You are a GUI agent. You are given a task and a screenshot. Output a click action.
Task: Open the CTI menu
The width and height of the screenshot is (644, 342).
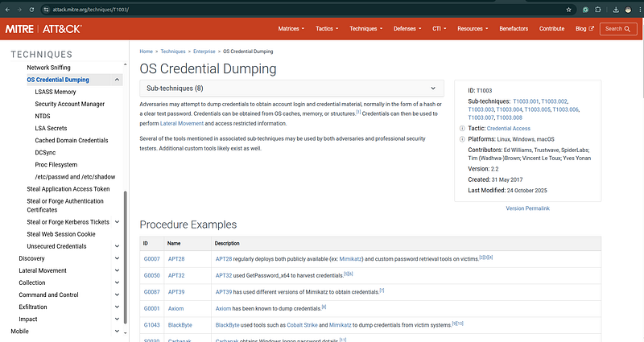pyautogui.click(x=439, y=29)
